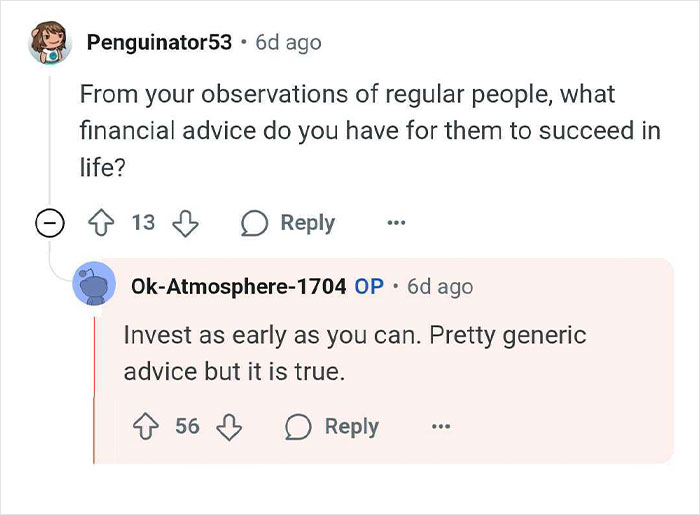Image resolution: width=700 pixels, height=515 pixels.
Task: Downvote the reply by Ok-Atmosphere-1704
Action: pos(229,427)
